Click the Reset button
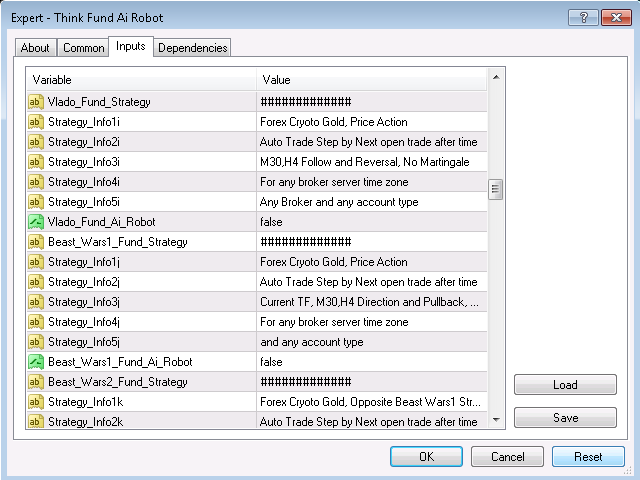This screenshot has width=640, height=480. pos(588,456)
